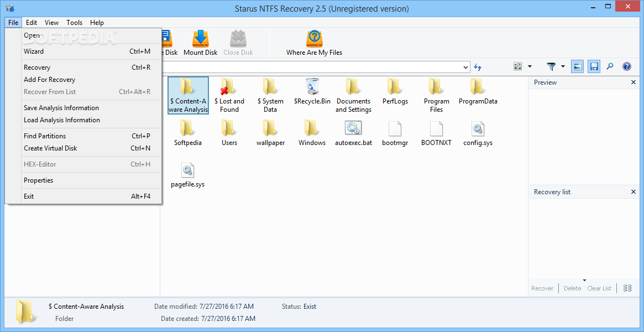Viewport: 644px width, 332px height.
Task: Click the Recover button in Recovery list
Action: point(542,288)
